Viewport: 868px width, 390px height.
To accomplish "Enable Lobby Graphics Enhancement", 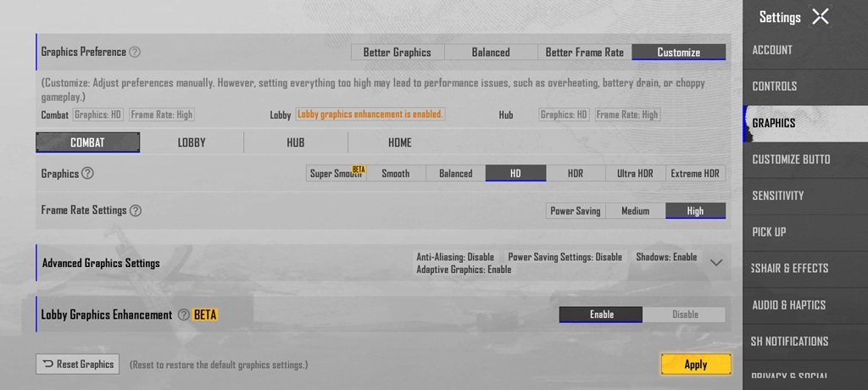I will click(x=601, y=315).
